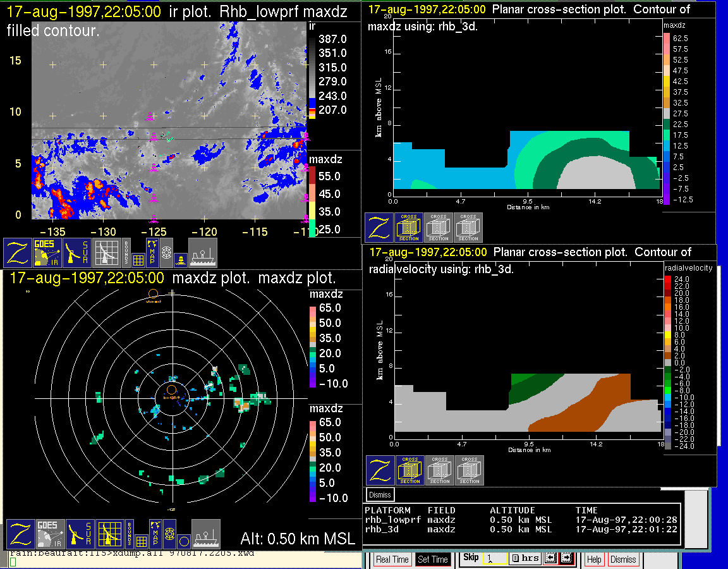The image size is (728, 569).
Task: Click the BOUNDS icon under the maxdz plot
Action: (x=130, y=534)
